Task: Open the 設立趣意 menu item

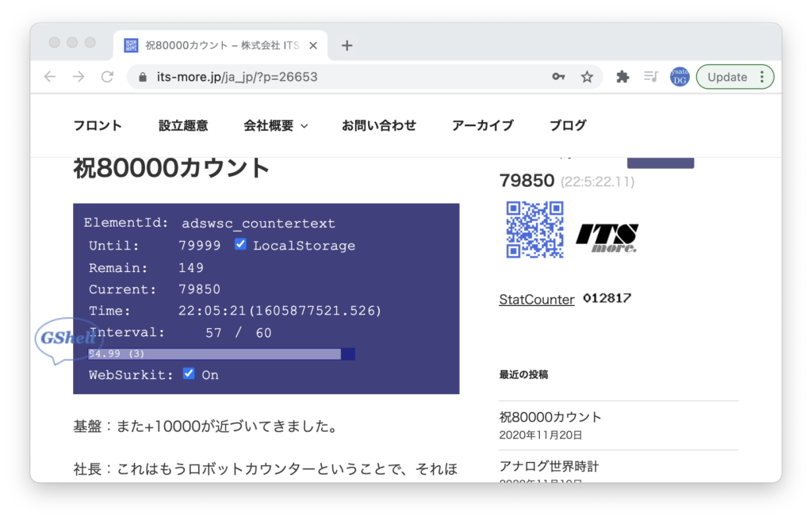Action: (183, 125)
